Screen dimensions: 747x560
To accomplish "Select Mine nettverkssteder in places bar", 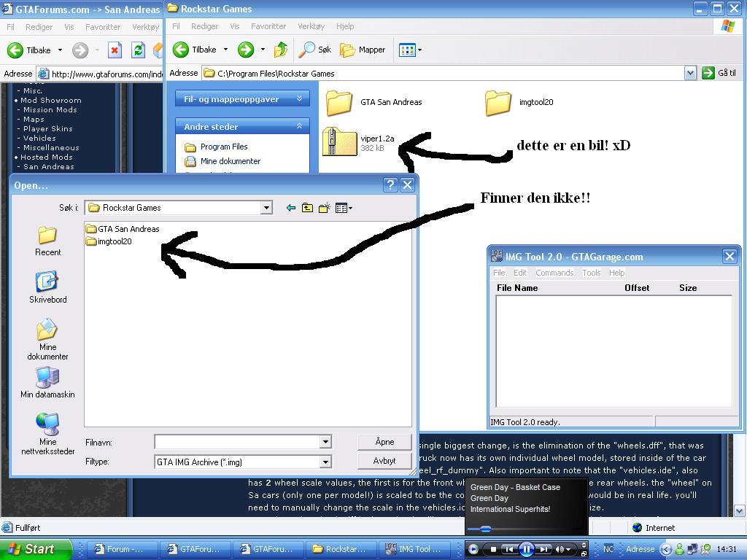I will [x=47, y=433].
